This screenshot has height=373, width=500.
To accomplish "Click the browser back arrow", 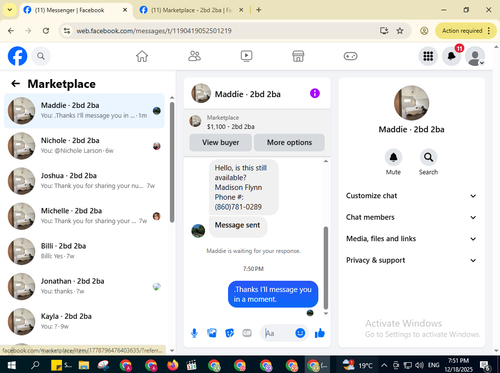I will (11, 31).
